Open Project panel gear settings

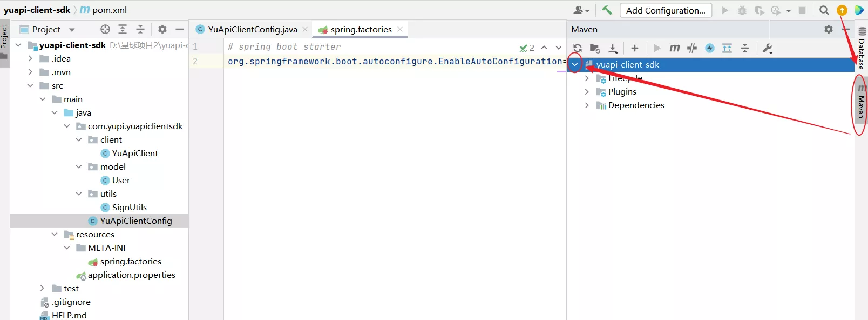tap(162, 29)
